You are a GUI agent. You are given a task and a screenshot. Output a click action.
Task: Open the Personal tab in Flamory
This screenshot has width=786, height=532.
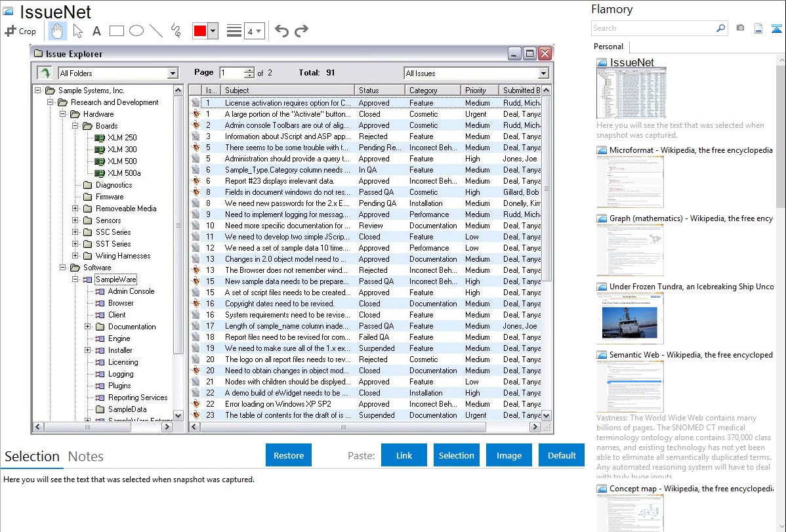point(608,47)
